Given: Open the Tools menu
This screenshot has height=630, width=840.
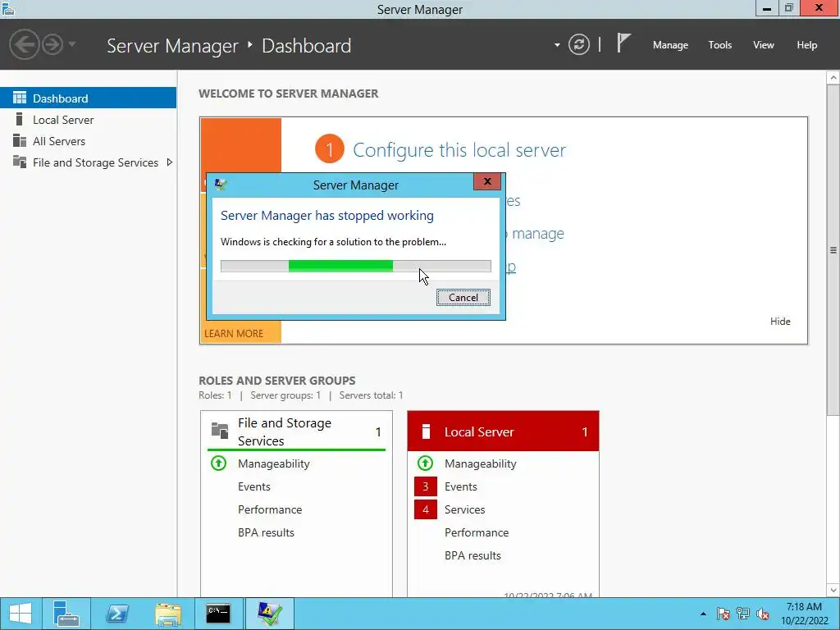Looking at the screenshot, I should tap(719, 45).
